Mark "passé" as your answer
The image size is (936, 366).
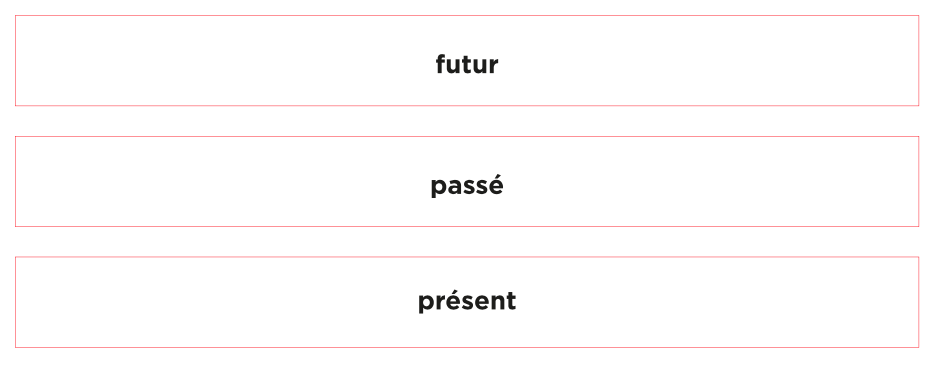467,182
